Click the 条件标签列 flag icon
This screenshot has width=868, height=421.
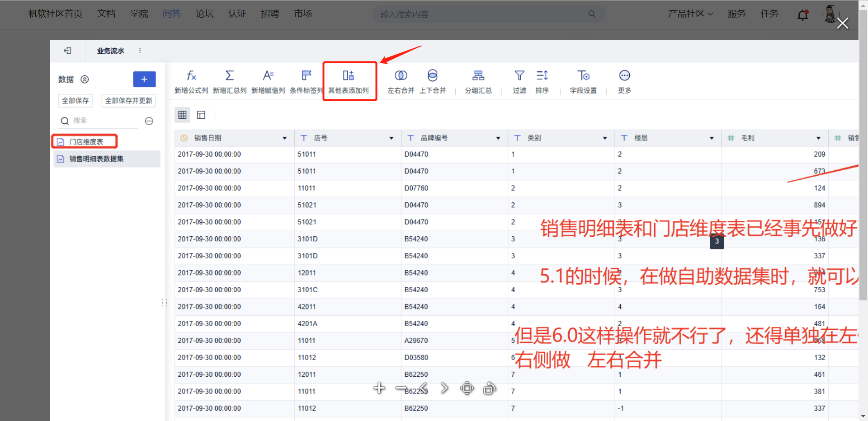[307, 75]
